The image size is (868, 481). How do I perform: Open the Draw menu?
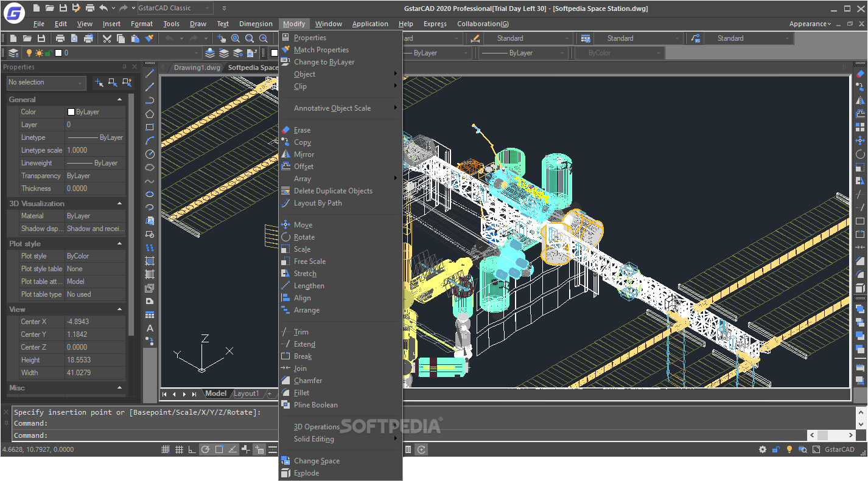pos(198,24)
